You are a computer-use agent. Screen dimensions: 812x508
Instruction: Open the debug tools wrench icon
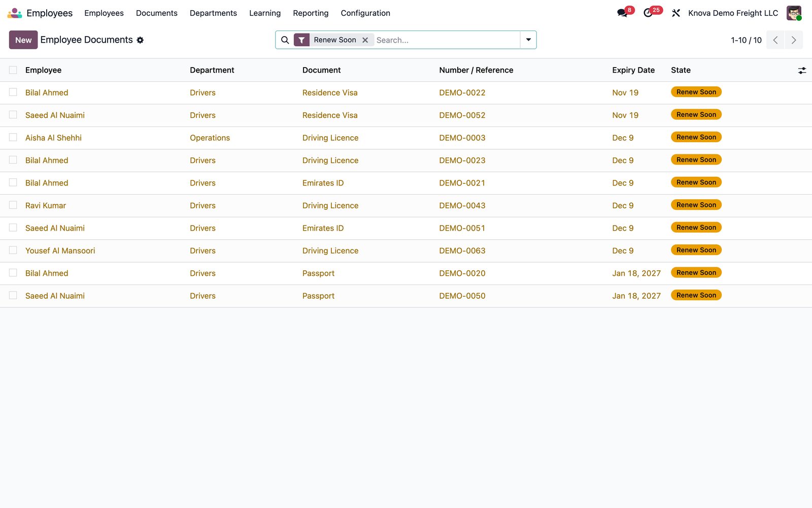pyautogui.click(x=675, y=13)
